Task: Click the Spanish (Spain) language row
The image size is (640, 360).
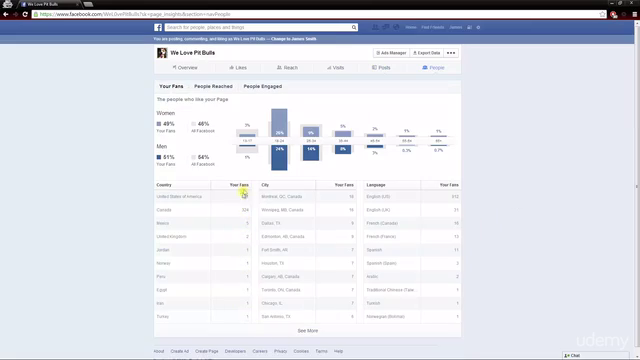Action: 413,263
